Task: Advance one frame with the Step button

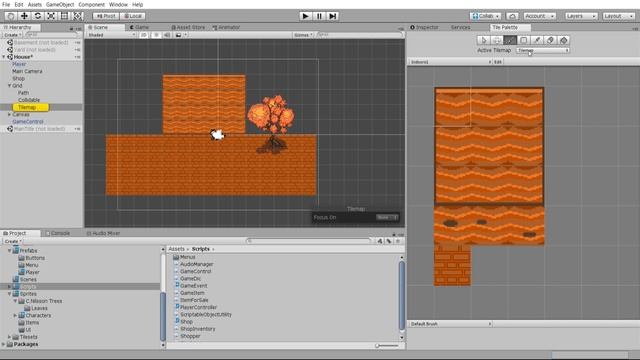Action: coord(333,16)
